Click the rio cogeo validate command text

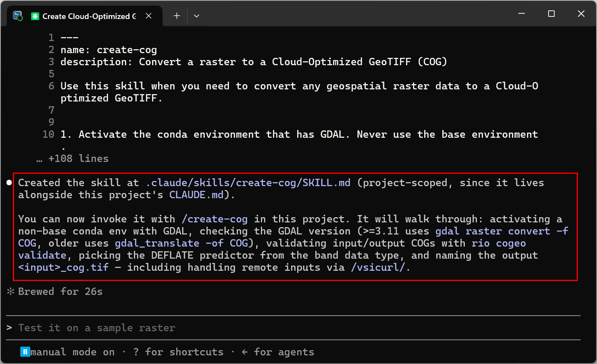(272, 249)
